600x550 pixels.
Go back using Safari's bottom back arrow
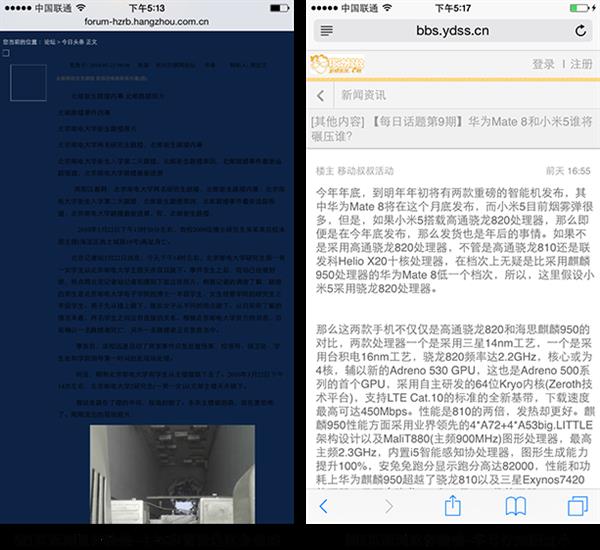coord(323,506)
